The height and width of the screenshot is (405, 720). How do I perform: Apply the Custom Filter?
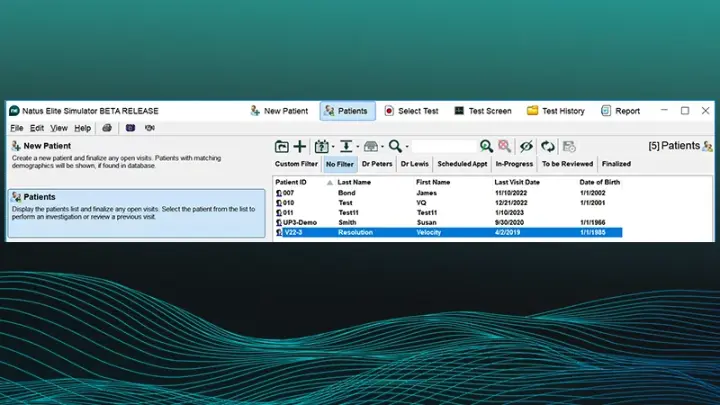click(x=296, y=164)
